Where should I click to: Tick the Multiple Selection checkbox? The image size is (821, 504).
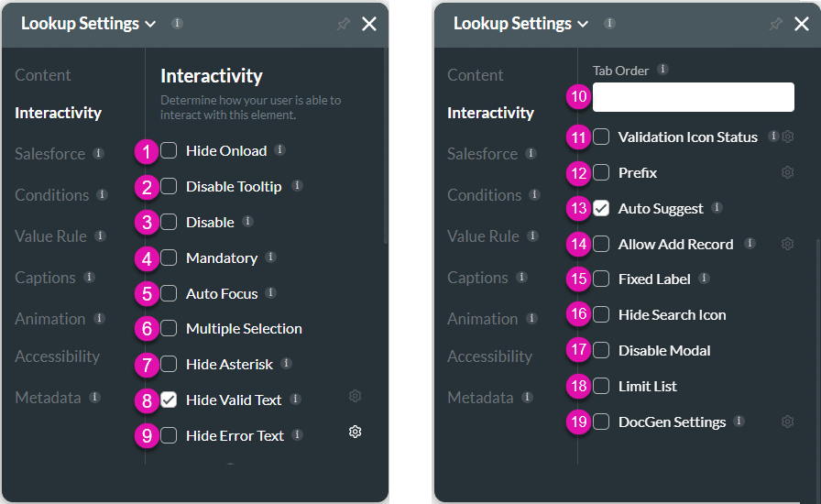[170, 328]
